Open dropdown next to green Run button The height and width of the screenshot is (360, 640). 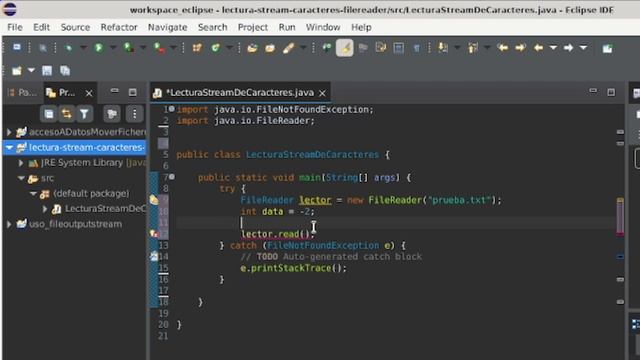(x=113, y=48)
